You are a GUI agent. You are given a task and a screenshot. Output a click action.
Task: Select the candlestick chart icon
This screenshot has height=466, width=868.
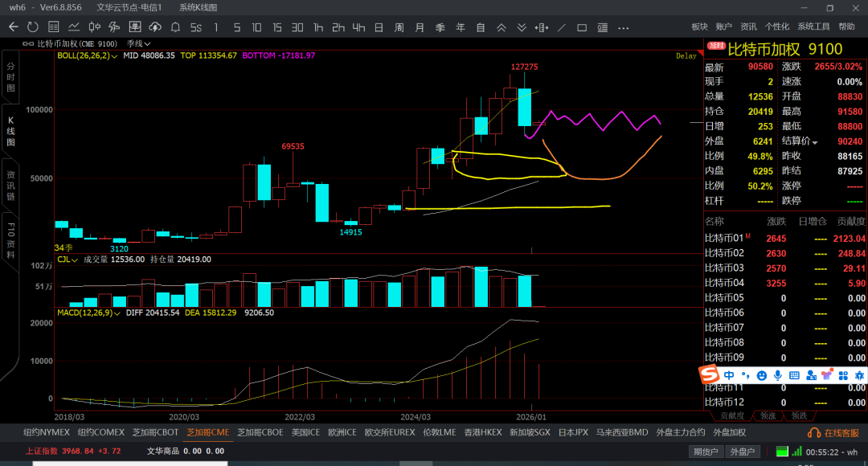tap(94, 27)
